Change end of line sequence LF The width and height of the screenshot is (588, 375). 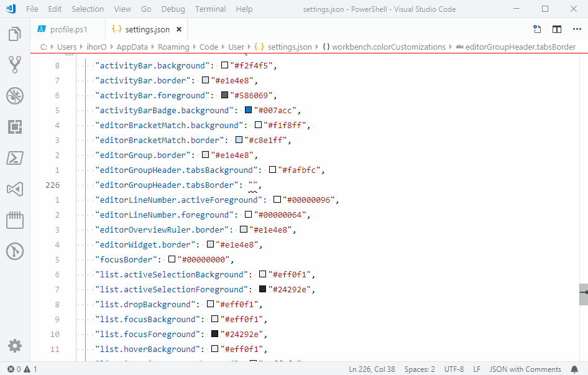[477, 369]
